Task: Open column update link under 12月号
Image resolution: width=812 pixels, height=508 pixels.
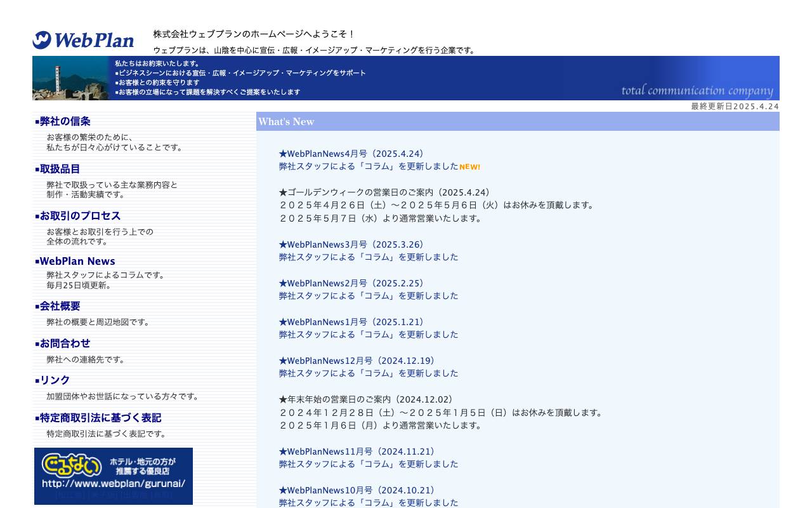Action: pyautogui.click(x=369, y=373)
